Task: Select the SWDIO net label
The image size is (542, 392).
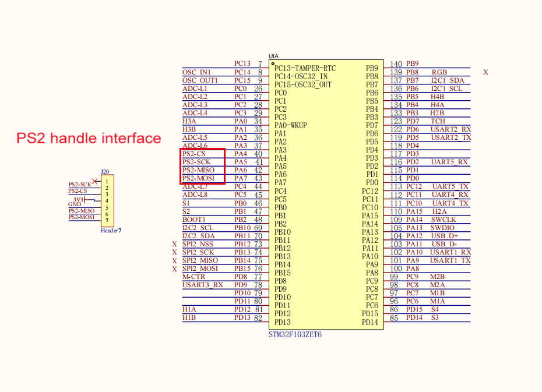Action: point(443,228)
